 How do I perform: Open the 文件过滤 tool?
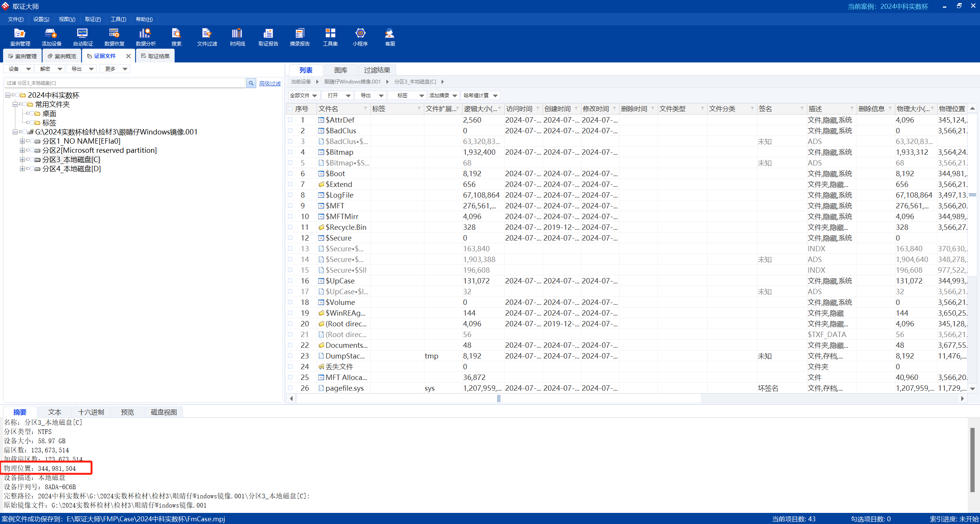[207, 37]
